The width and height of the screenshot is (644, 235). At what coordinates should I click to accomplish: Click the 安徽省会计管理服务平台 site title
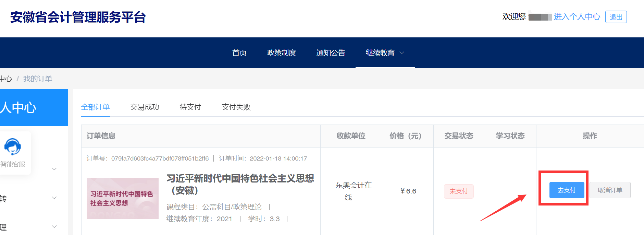point(78,17)
